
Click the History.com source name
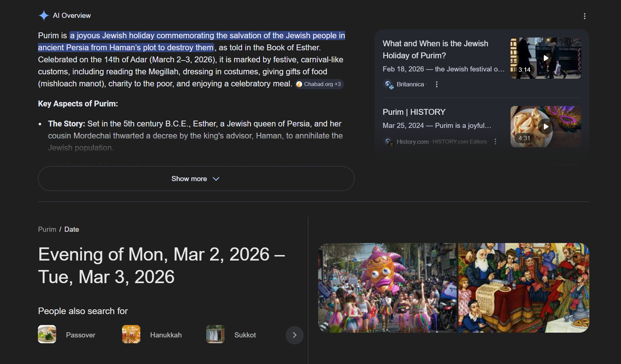coord(413,142)
